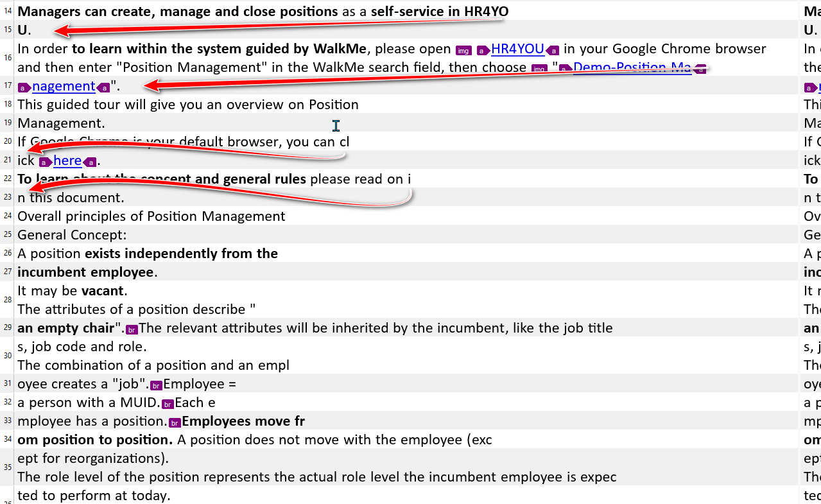Click "A position exists independently from the" segment
The image size is (821, 504).
[148, 254]
